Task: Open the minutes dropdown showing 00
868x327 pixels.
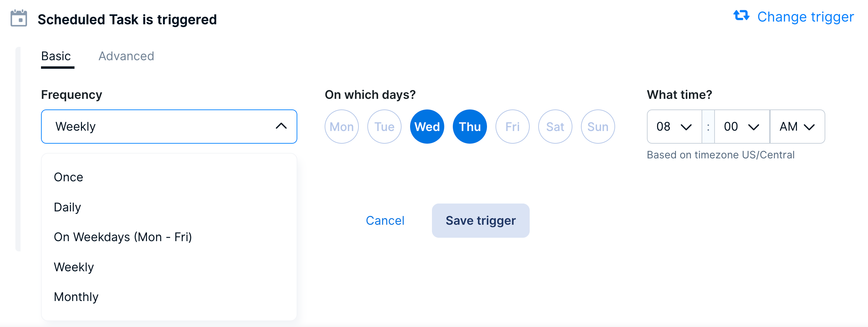Action: click(x=742, y=127)
